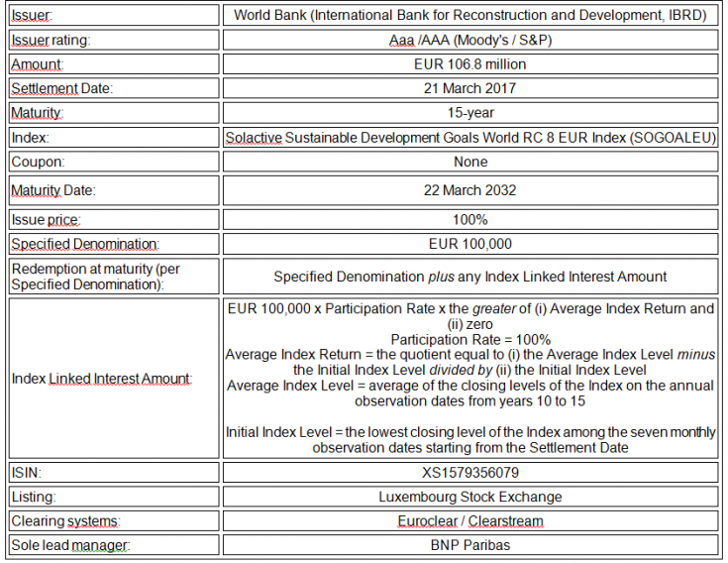Screen dimensions: 728x563
Task: Click the 'Amount:' label cell
Action: [x=114, y=64]
